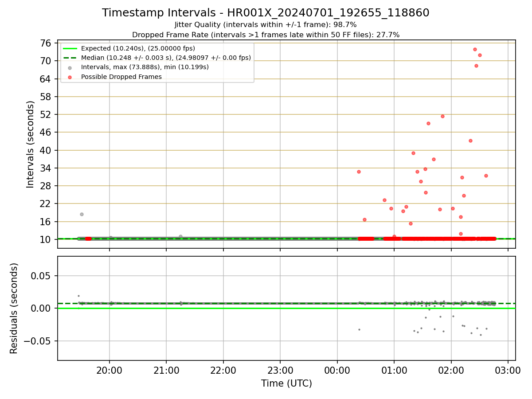Click the plot title 'Timestamp Intervals - HR001X_20240701_192655_118860'
This screenshot has width=532, height=399.
266,13
